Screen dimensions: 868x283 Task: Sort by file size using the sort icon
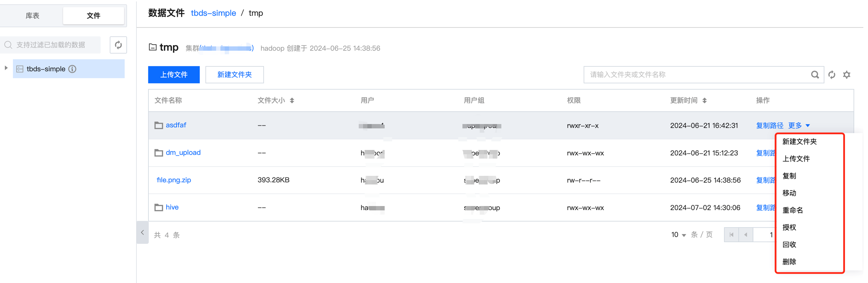click(292, 100)
